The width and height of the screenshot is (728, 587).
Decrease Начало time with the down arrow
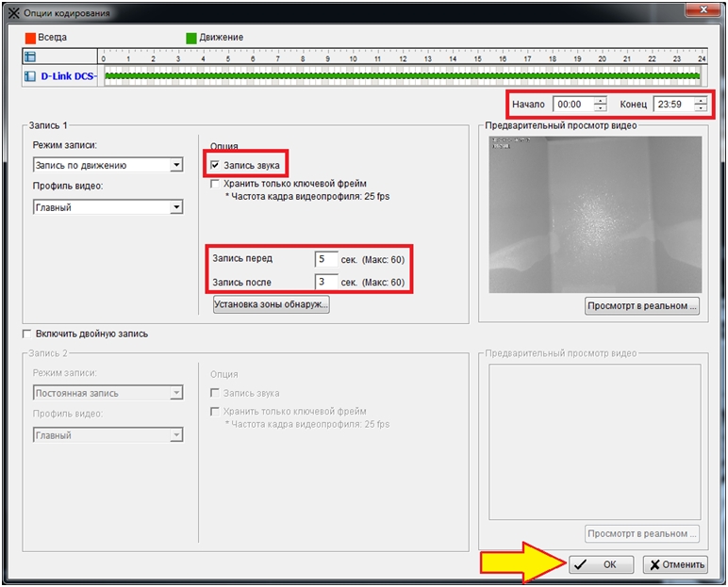[600, 108]
